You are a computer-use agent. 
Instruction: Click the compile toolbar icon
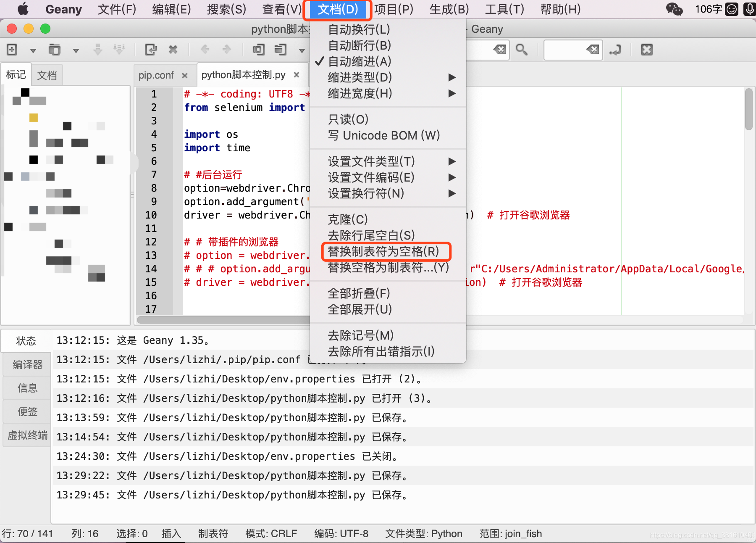point(258,50)
